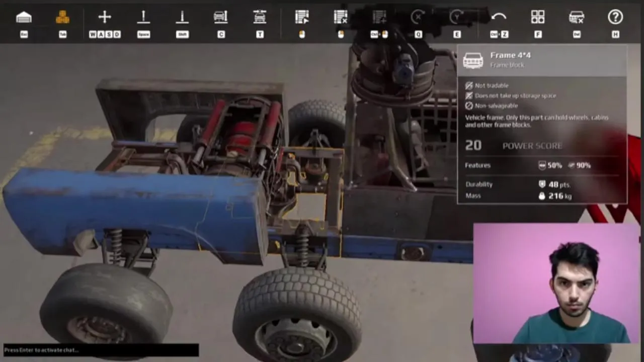Open the parts storage boxes icon
Screen dimensions: 644x362
click(62, 18)
